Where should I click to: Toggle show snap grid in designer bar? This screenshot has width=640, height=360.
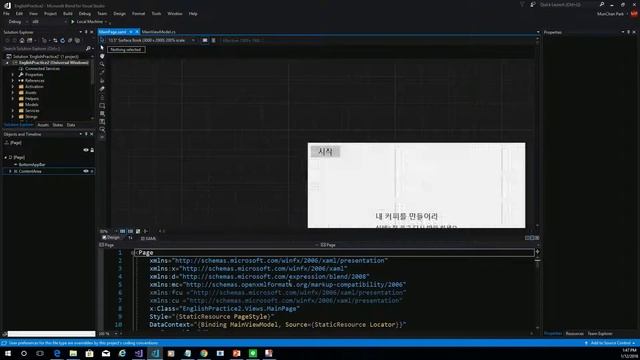122,231
